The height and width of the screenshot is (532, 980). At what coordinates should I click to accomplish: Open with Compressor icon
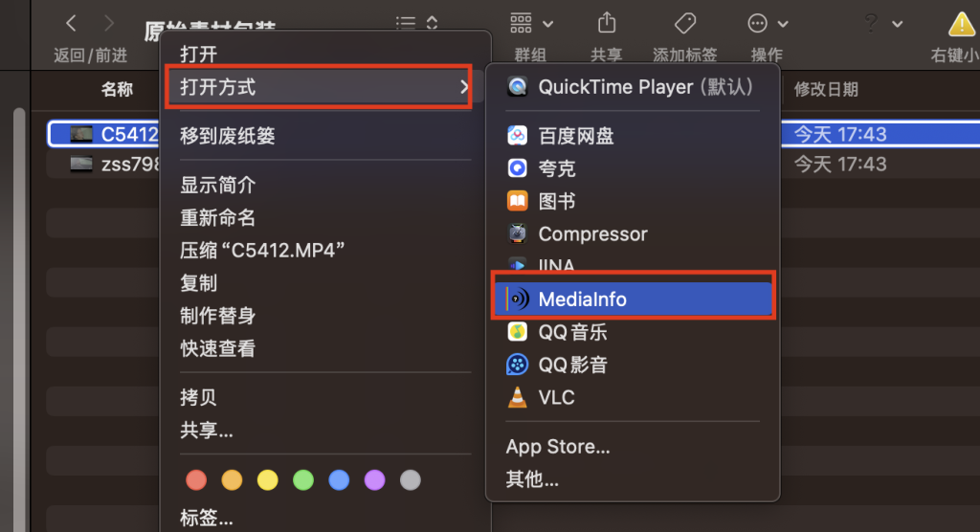[x=518, y=233]
